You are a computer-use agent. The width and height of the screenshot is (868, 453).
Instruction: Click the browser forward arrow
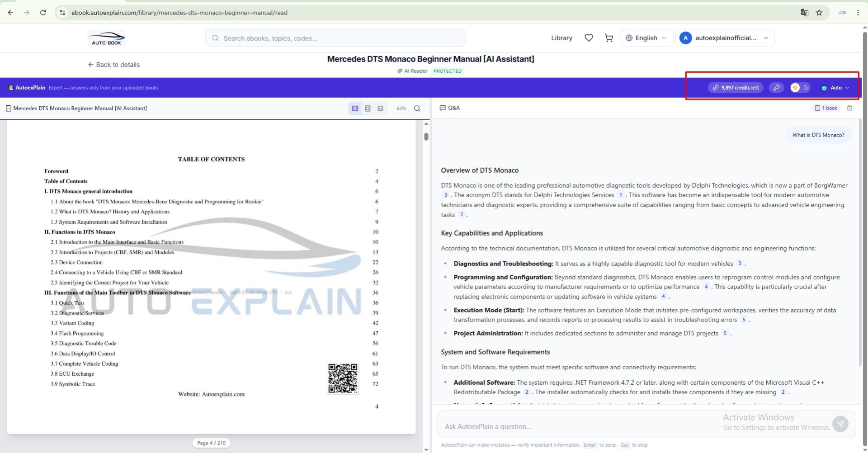click(x=27, y=13)
